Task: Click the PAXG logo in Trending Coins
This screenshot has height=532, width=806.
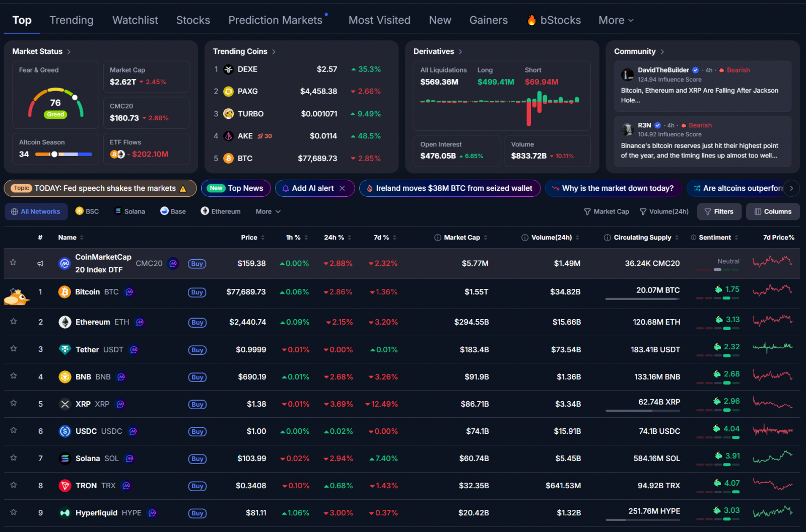Action: 228,92
